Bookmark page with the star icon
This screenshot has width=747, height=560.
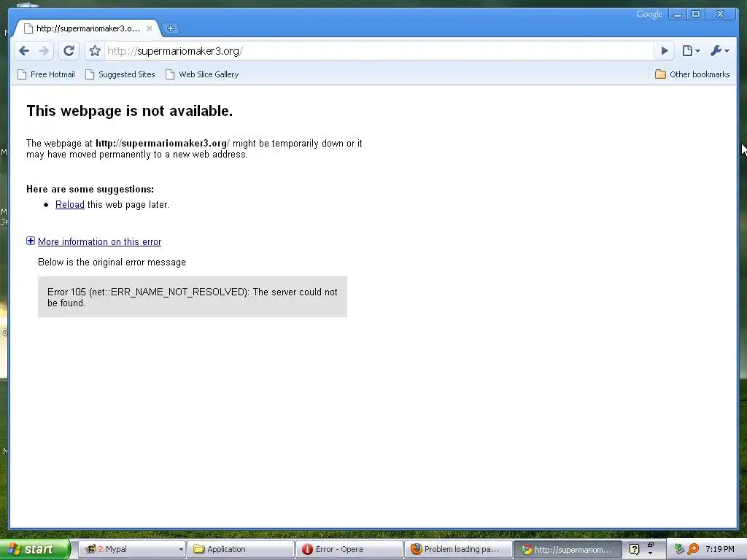coord(95,51)
